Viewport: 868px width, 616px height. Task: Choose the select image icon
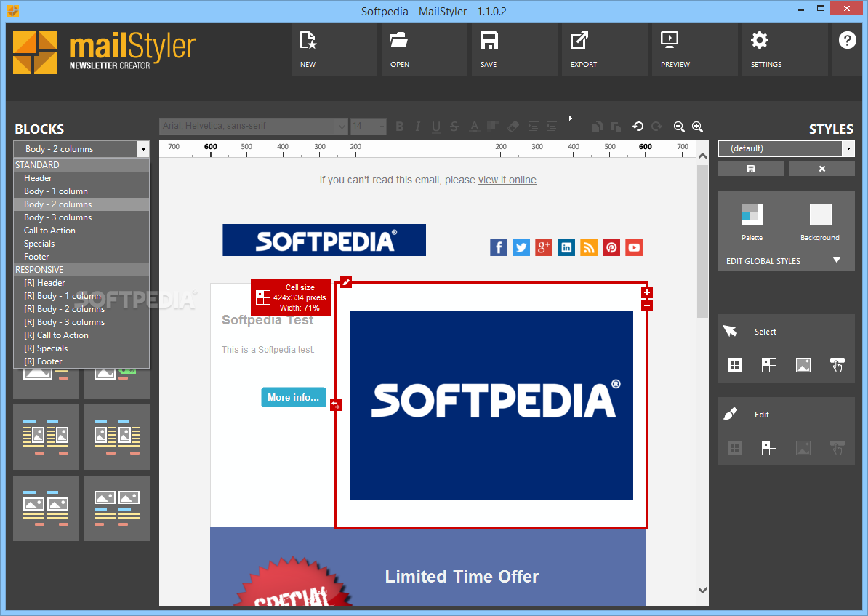(803, 365)
